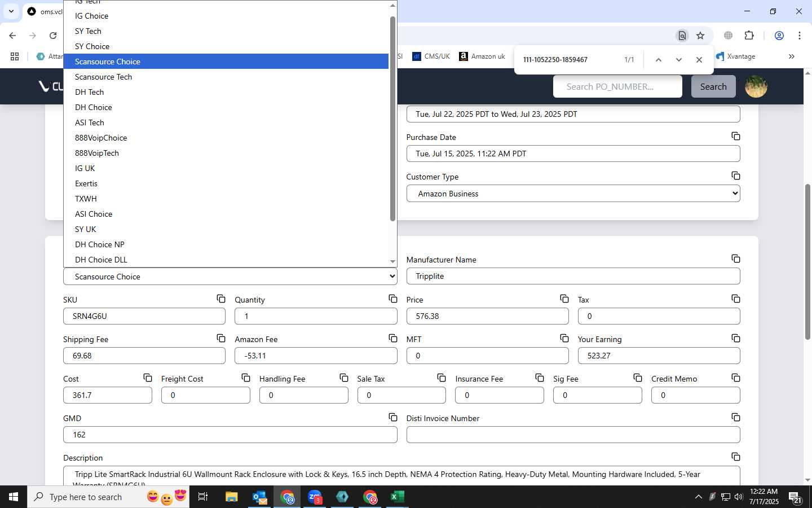Choose SY Choice option
This screenshot has width=812, height=508.
click(226, 46)
